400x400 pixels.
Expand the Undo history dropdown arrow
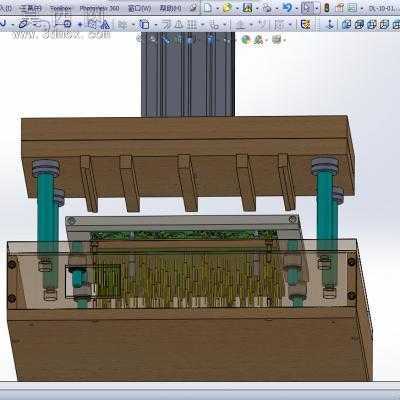[296, 8]
